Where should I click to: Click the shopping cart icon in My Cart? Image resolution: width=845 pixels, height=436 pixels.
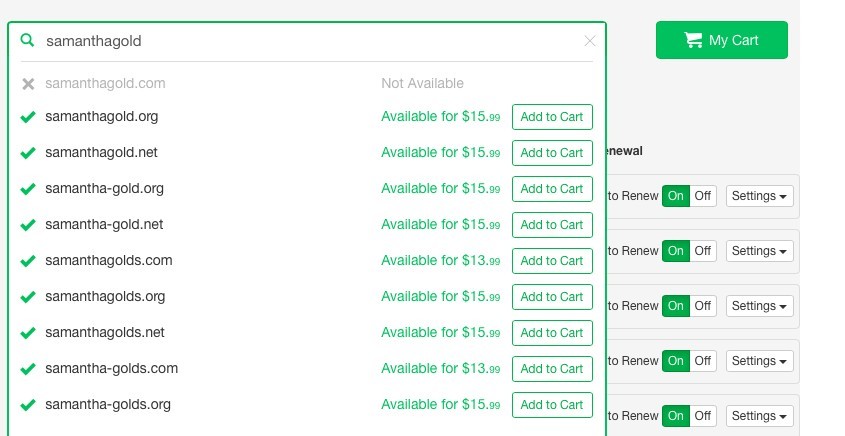click(694, 40)
